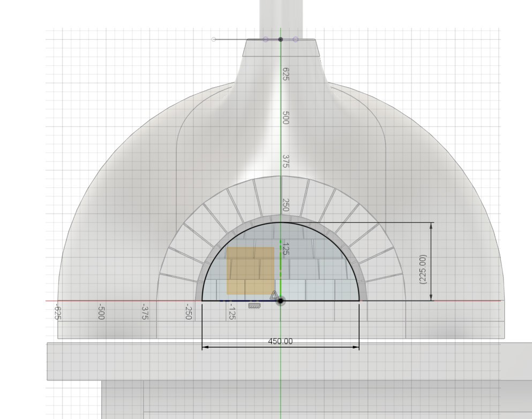Screen dimensions: 532x419
Task: Click the hearth slab below the oven
Action: (161, 361)
